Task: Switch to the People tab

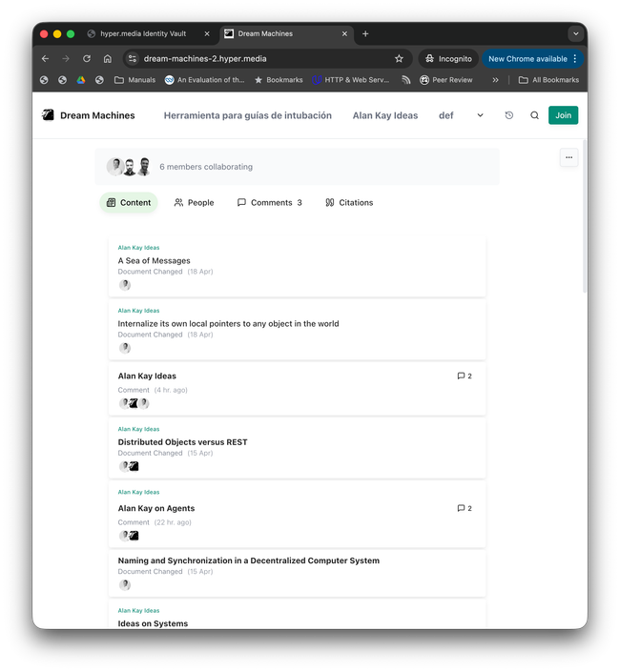Action: click(194, 202)
